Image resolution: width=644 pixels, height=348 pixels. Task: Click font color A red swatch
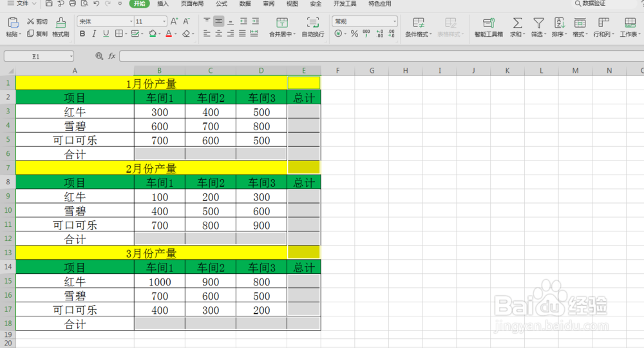click(168, 34)
